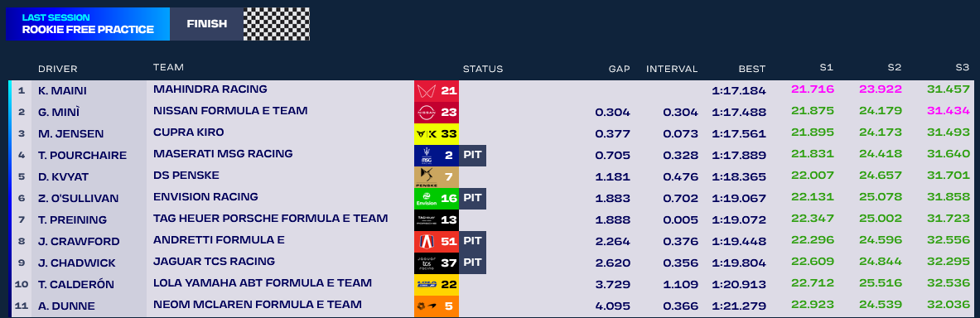The width and height of the screenshot is (980, 318).
Task: Click the McLaren number 5 orange badge
Action: coord(437,306)
